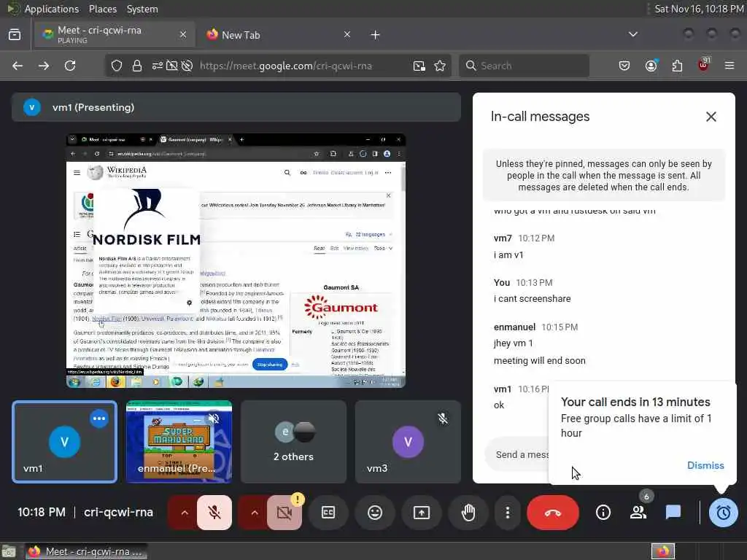Open the site permissions icon in address bar
The height and width of the screenshot is (560, 747).
(158, 66)
